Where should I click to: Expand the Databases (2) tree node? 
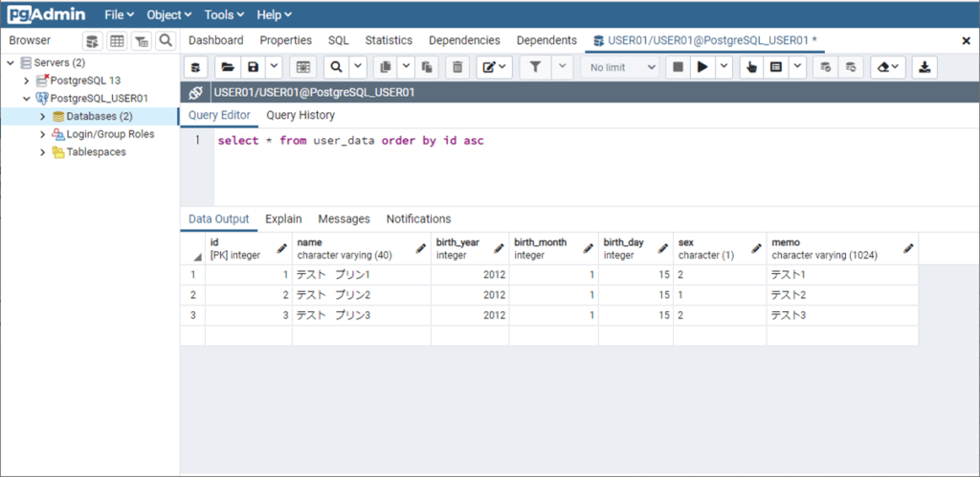point(42,117)
